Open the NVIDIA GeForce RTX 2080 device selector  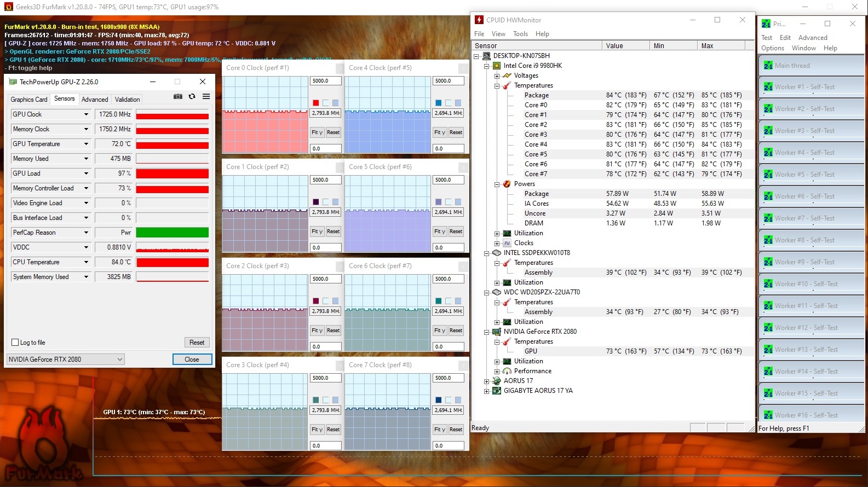click(66, 360)
